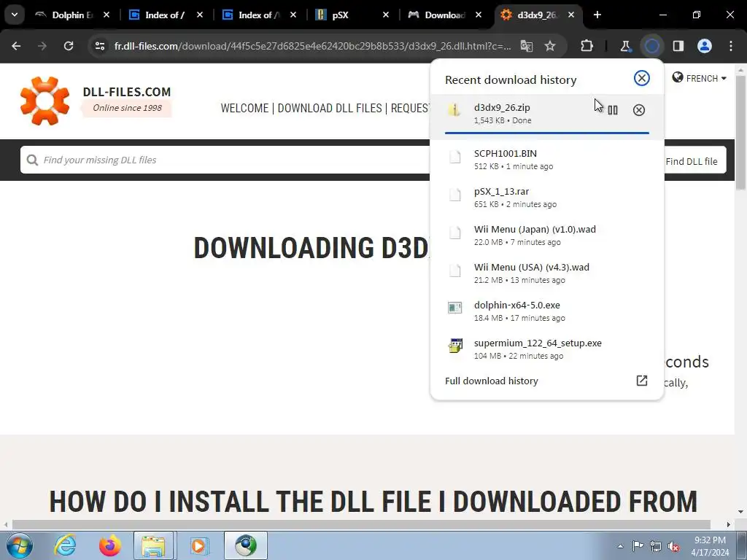Pause the d3dx9_26.zip download
747x560 pixels.
tap(613, 110)
